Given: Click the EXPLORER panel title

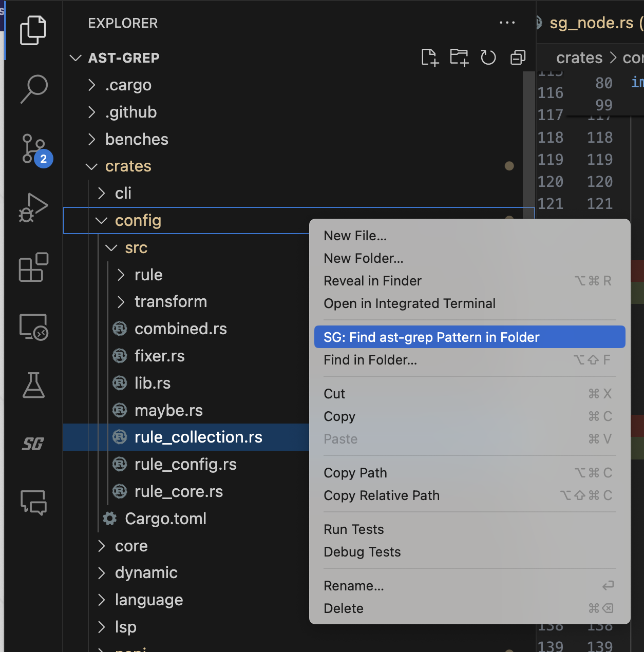Looking at the screenshot, I should (123, 23).
